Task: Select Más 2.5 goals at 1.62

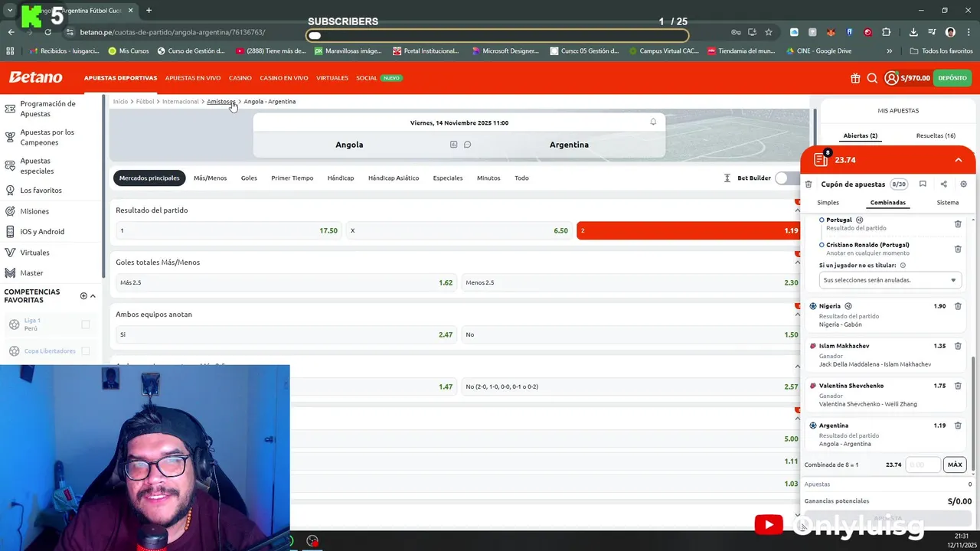Action: click(x=286, y=282)
